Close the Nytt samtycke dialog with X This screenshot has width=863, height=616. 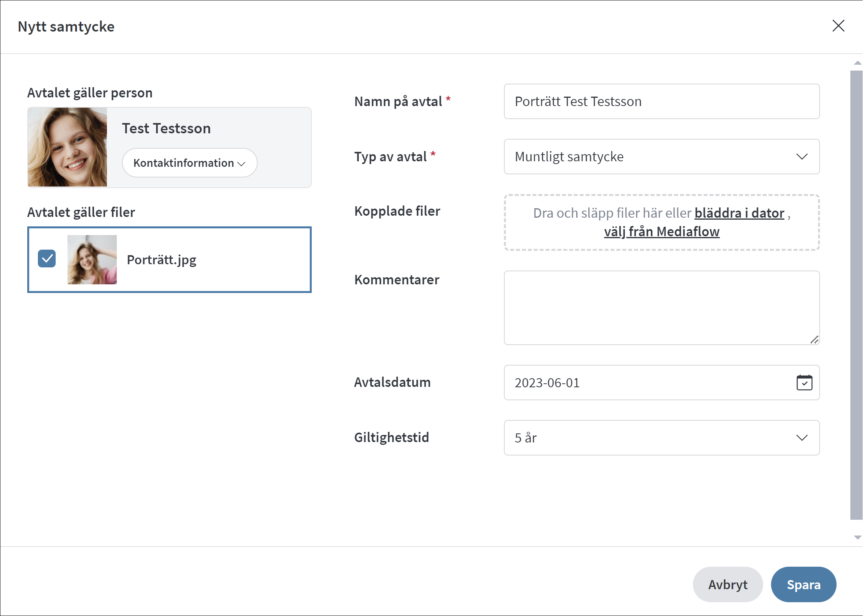[x=838, y=26]
